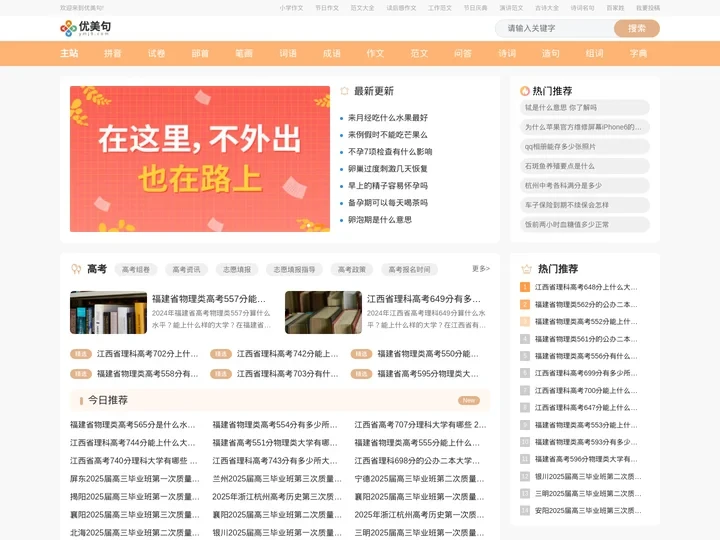Open 江西省高考707分理科大学有哪些

tap(420, 425)
